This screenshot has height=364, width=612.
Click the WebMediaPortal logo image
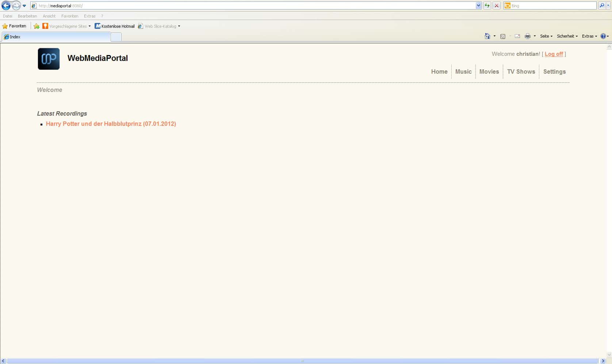coord(49,59)
